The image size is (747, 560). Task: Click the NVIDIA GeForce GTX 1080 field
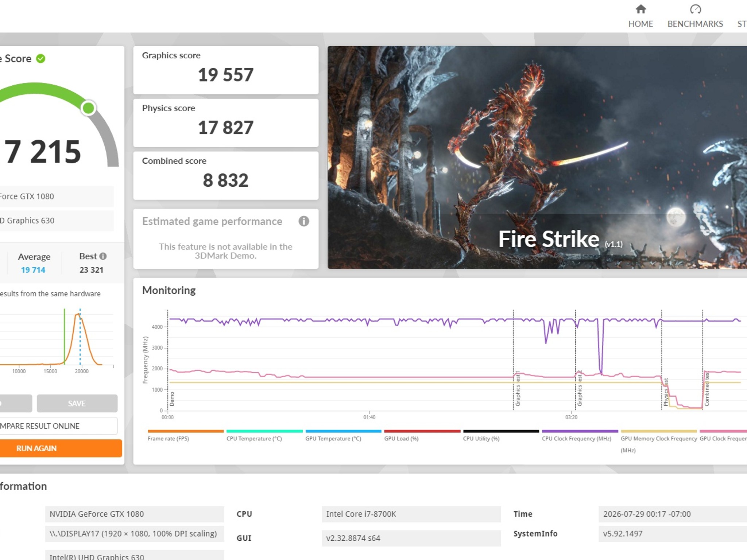(135, 514)
